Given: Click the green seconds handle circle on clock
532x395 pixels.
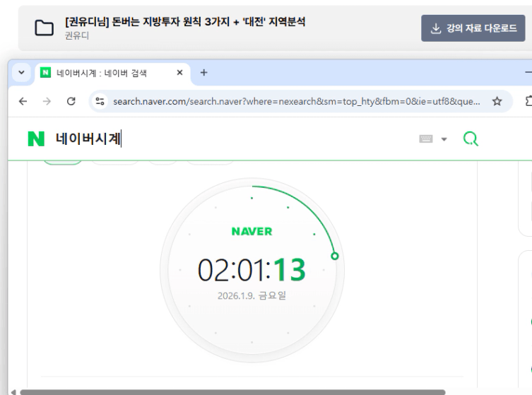Looking at the screenshot, I should (335, 257).
